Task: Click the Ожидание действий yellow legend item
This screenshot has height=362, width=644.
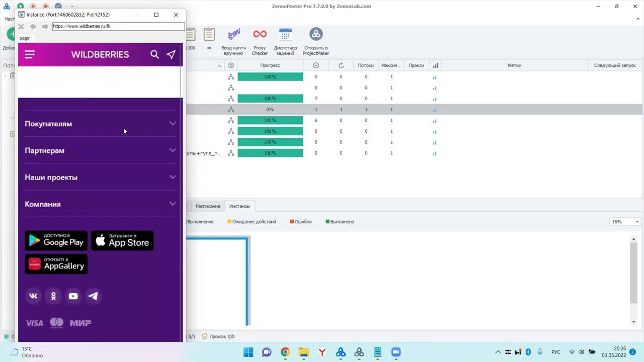Action: click(x=252, y=222)
